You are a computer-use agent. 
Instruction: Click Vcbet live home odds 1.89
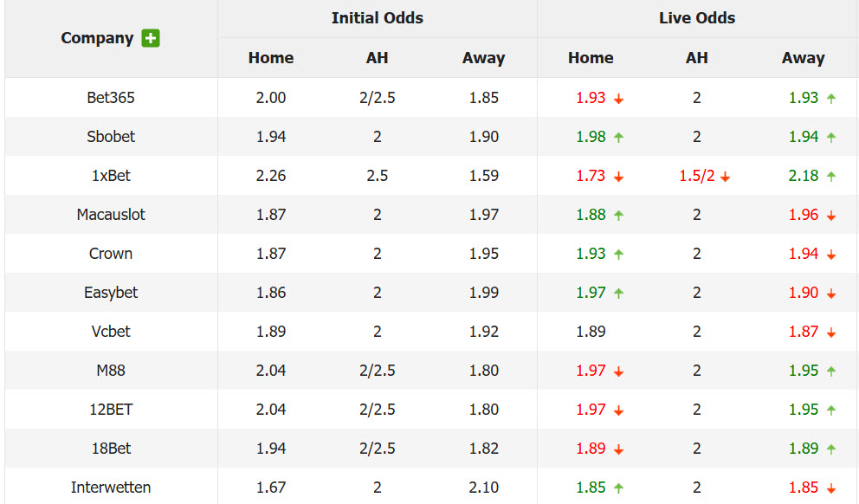[591, 332]
